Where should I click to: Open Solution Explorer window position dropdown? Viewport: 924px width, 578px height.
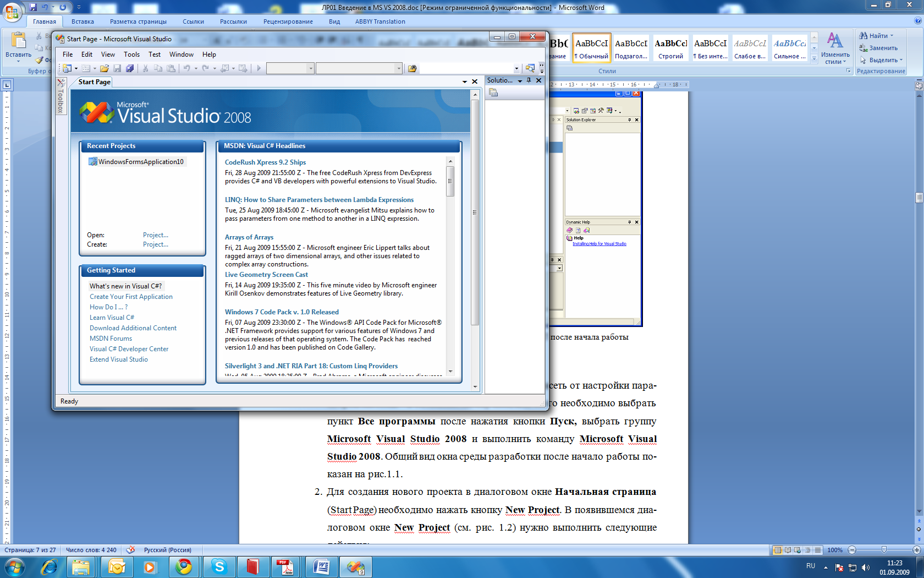coord(520,81)
